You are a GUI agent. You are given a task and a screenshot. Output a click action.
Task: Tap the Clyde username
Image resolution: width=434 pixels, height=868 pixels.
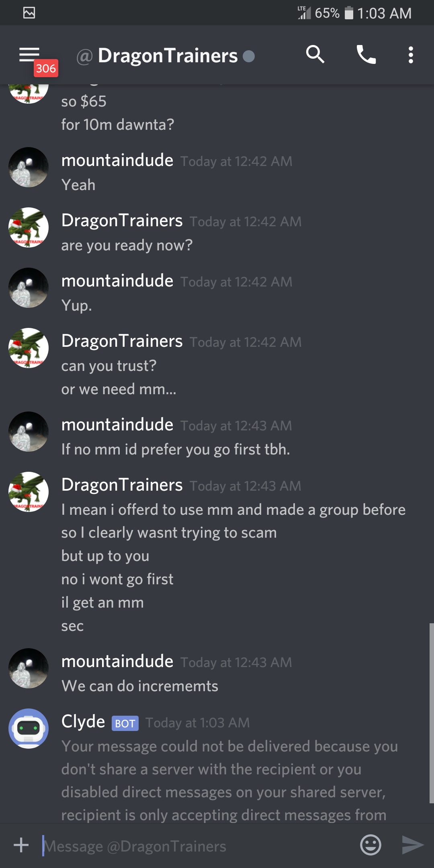[x=83, y=722]
